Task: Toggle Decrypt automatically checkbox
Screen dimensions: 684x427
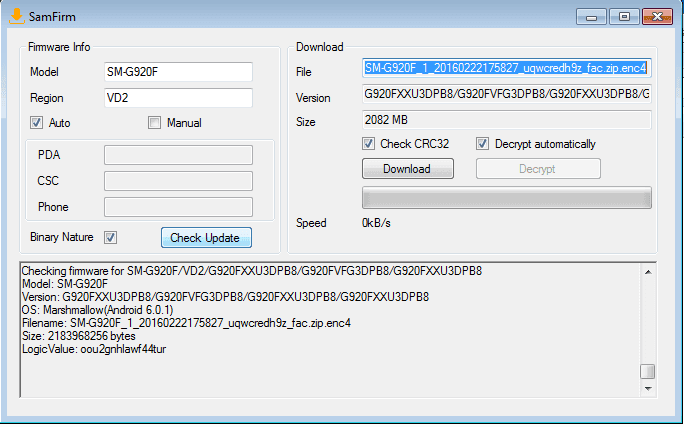Action: click(482, 143)
